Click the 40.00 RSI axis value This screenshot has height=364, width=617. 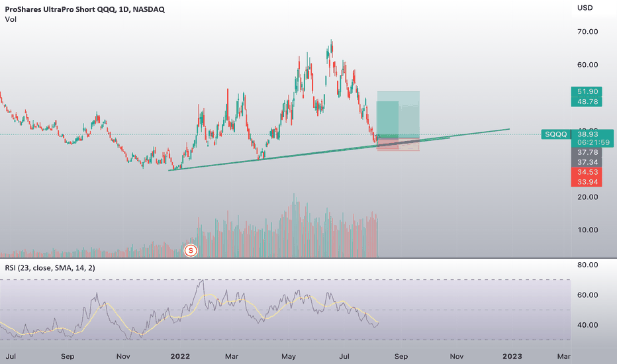[x=587, y=325]
